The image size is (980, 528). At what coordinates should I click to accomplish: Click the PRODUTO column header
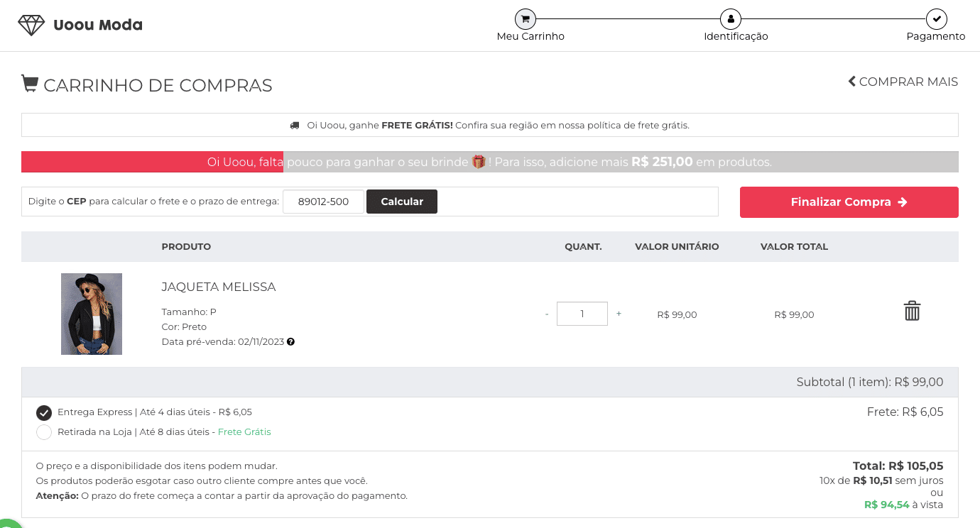pyautogui.click(x=186, y=247)
